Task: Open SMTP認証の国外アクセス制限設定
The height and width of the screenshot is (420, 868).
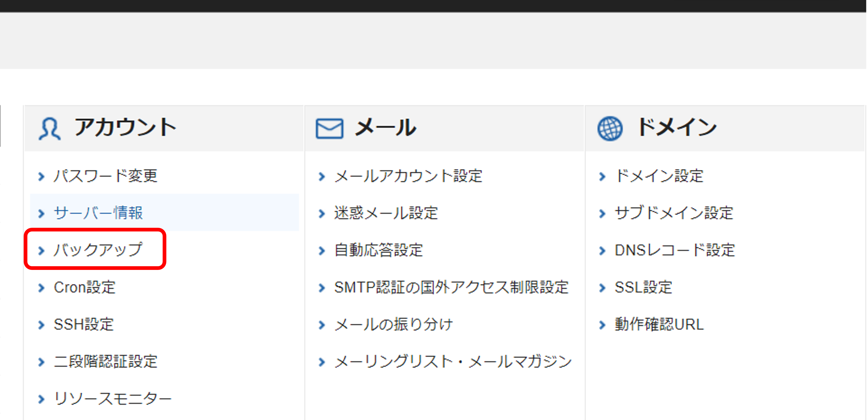Action: click(x=452, y=287)
